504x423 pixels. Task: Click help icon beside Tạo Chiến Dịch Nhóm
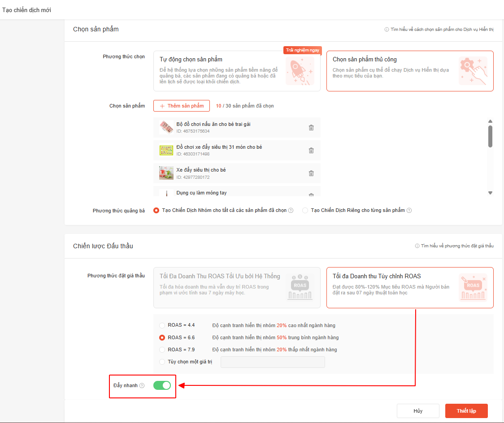click(x=291, y=211)
